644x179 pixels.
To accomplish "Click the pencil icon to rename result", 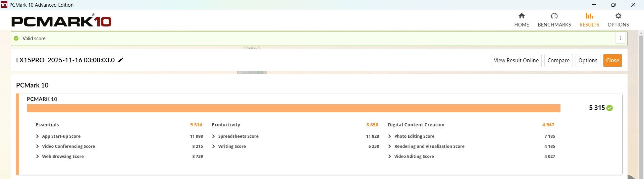I will 121,60.
